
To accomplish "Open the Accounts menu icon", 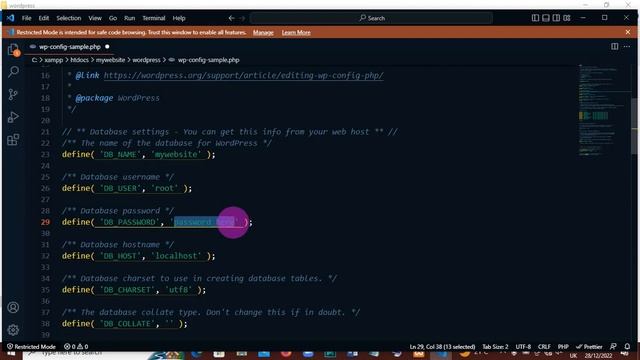I will [13, 307].
